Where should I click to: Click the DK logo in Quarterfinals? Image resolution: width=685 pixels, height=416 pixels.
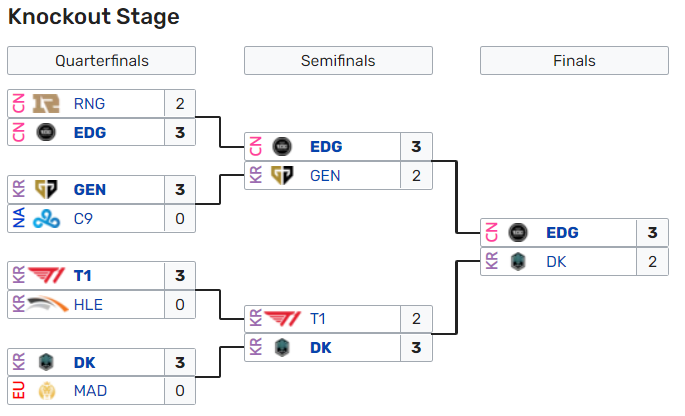(x=46, y=362)
